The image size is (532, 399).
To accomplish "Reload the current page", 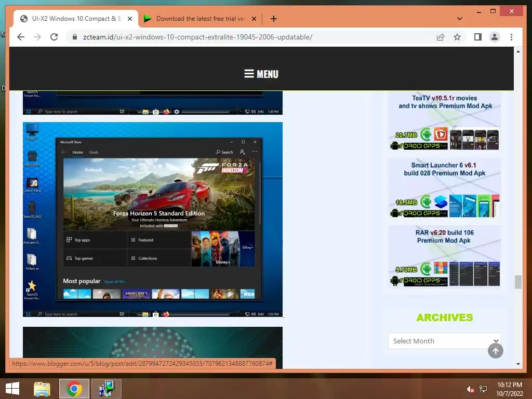I will point(54,37).
